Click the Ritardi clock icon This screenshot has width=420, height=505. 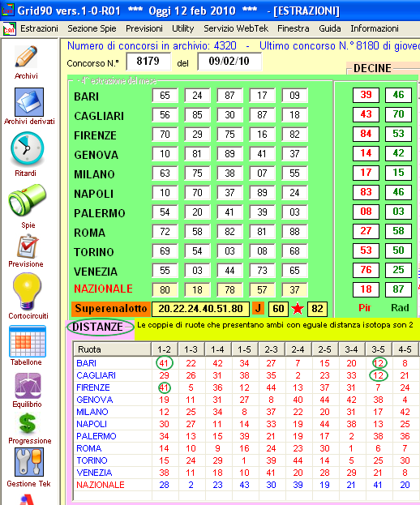coord(28,149)
